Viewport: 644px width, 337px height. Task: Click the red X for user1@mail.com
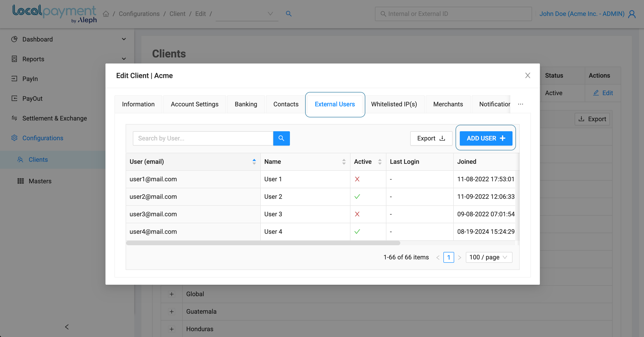coord(357,179)
